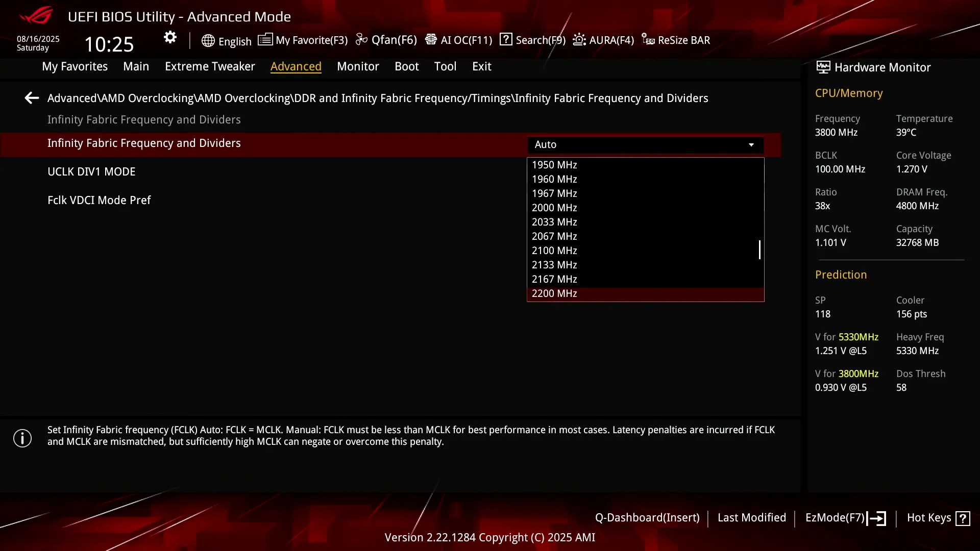Click the Qfan fan icon
980x551 pixels.
point(361,40)
